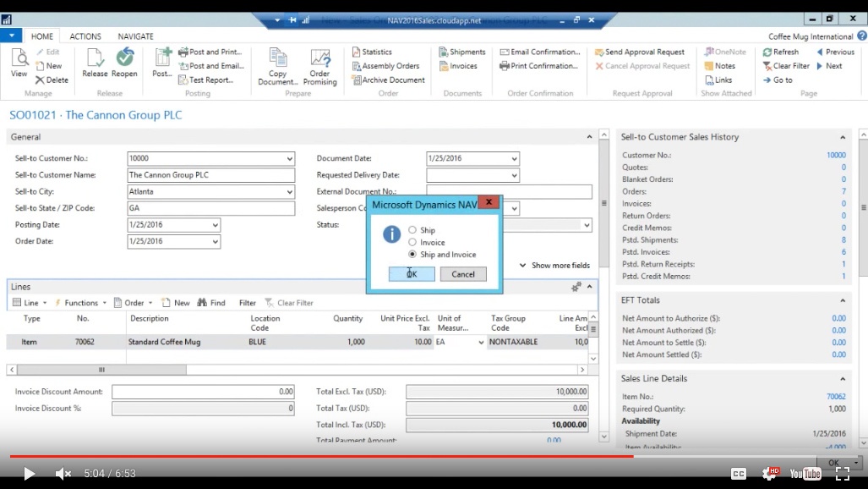The image size is (868, 489).
Task: Open the HOME ribbon tab
Action: [x=42, y=36]
